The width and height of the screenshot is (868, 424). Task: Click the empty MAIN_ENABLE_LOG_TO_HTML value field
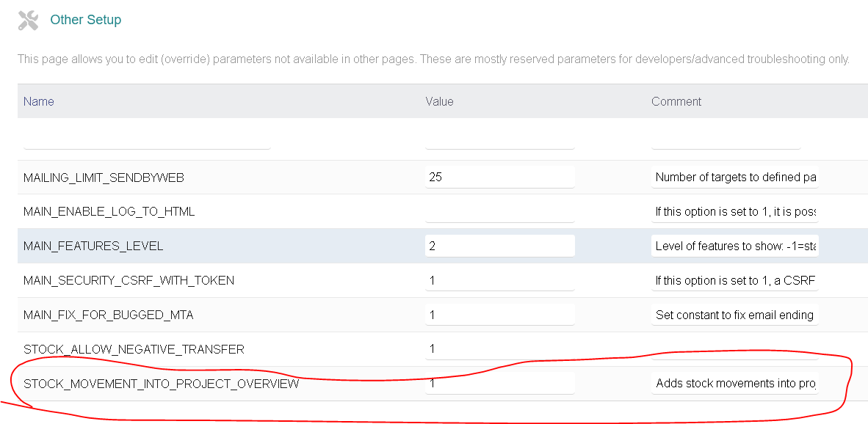coord(500,212)
